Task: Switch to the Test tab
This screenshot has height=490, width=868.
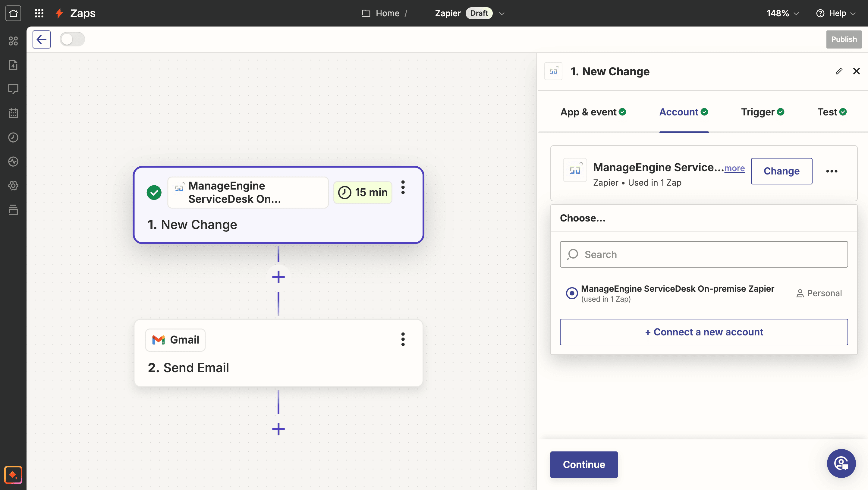Action: click(x=832, y=112)
